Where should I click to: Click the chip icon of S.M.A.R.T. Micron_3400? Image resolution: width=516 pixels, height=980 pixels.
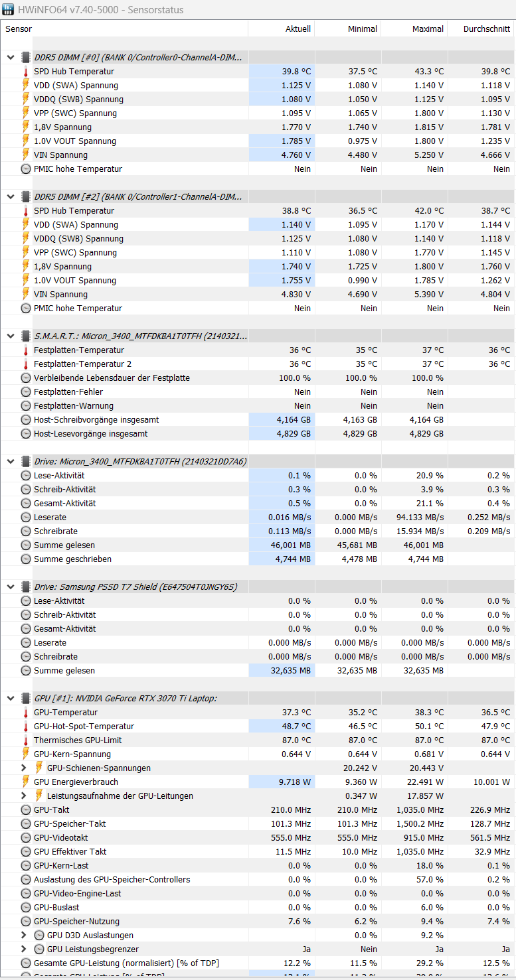click(x=26, y=336)
